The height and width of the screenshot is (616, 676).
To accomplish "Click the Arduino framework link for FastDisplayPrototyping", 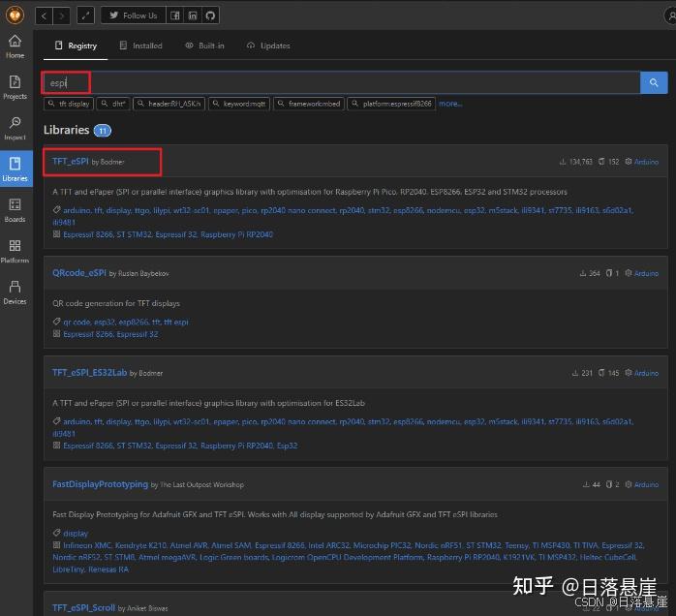I will (646, 485).
